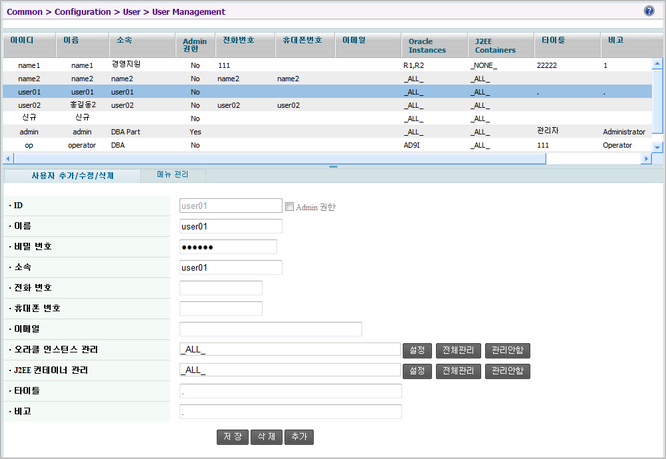Image resolution: width=666 pixels, height=459 pixels.
Task: Click the user table's scroll up arrow
Action: point(657,38)
